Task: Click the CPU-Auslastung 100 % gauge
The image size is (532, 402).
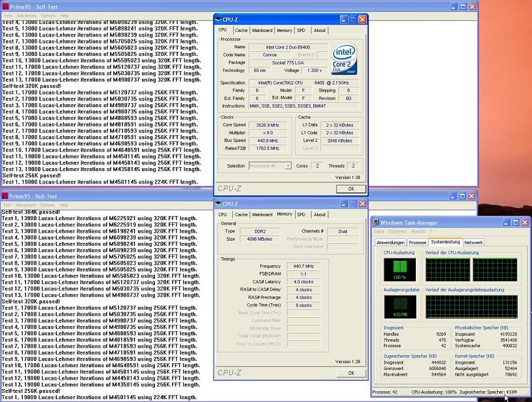Action: click(400, 270)
